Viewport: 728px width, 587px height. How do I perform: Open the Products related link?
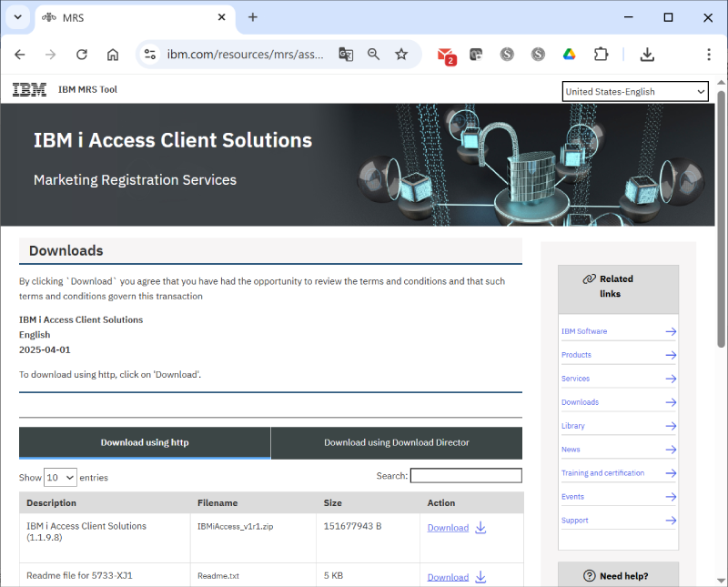tap(576, 355)
